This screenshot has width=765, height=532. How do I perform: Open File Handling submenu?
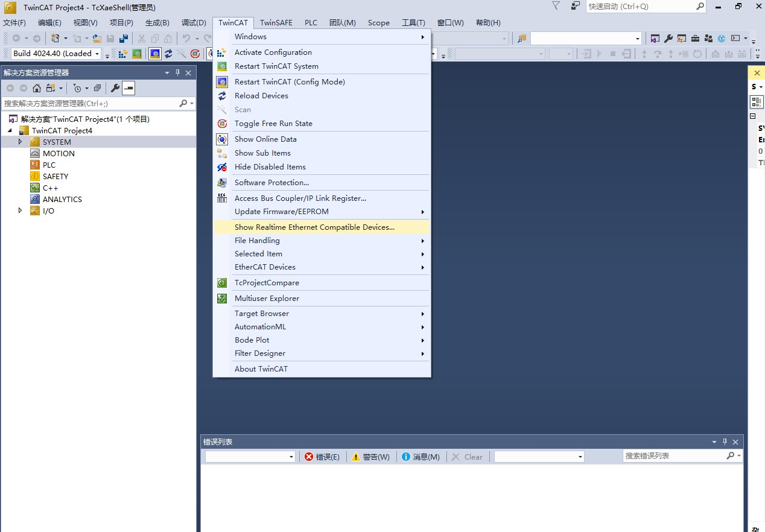tap(322, 241)
